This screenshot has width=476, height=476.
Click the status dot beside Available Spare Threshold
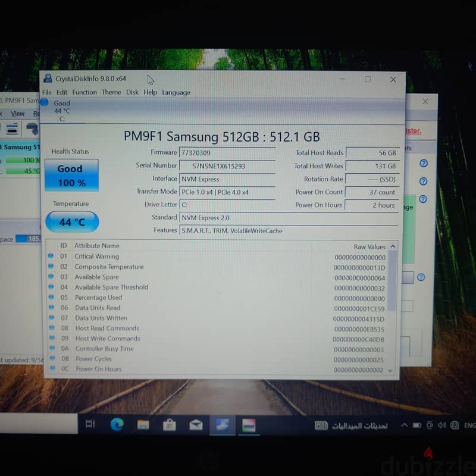(x=51, y=287)
